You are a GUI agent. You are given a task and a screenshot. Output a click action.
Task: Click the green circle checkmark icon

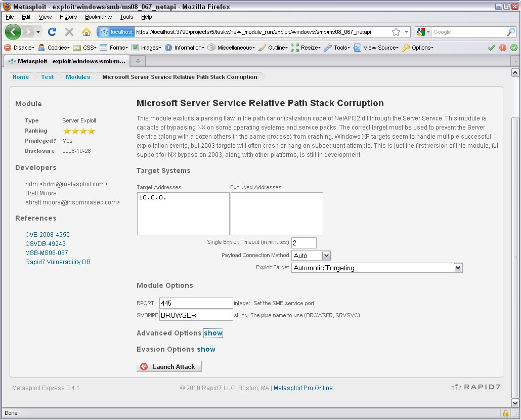514,48
